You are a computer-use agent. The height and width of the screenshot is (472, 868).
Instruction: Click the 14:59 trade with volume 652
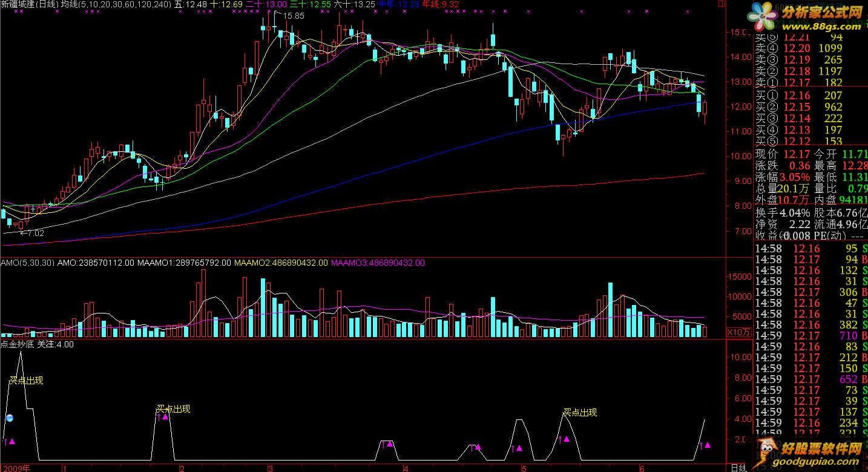point(810,379)
